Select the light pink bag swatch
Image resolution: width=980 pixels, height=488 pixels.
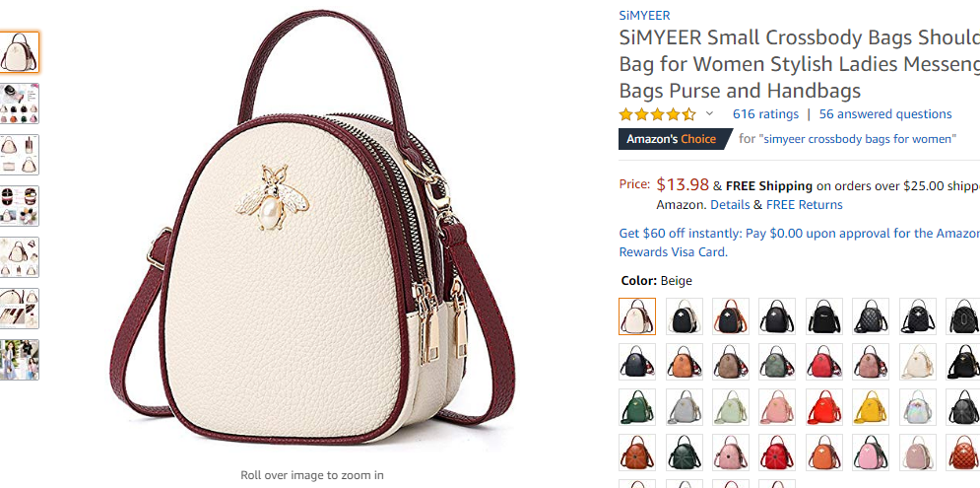coord(777,406)
